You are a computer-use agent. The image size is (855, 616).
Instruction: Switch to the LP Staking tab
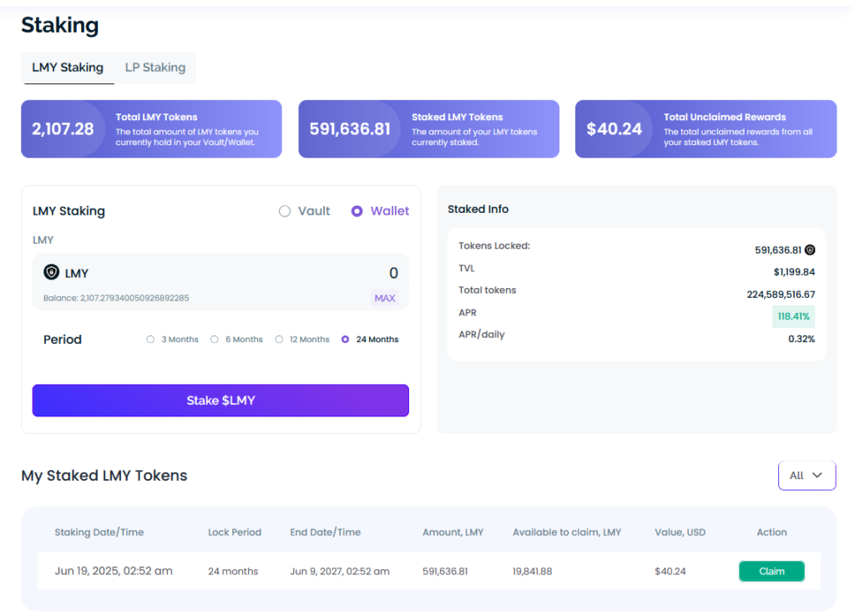[x=155, y=68]
